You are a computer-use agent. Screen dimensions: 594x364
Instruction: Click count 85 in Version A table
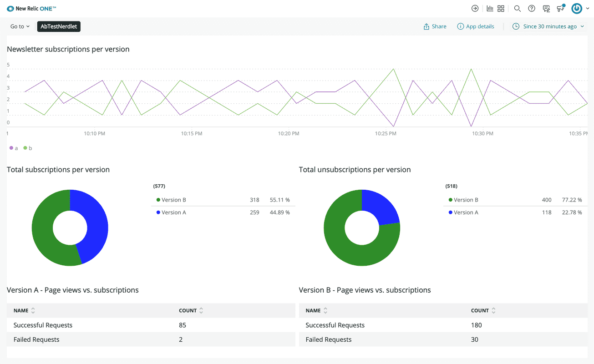tap(183, 325)
